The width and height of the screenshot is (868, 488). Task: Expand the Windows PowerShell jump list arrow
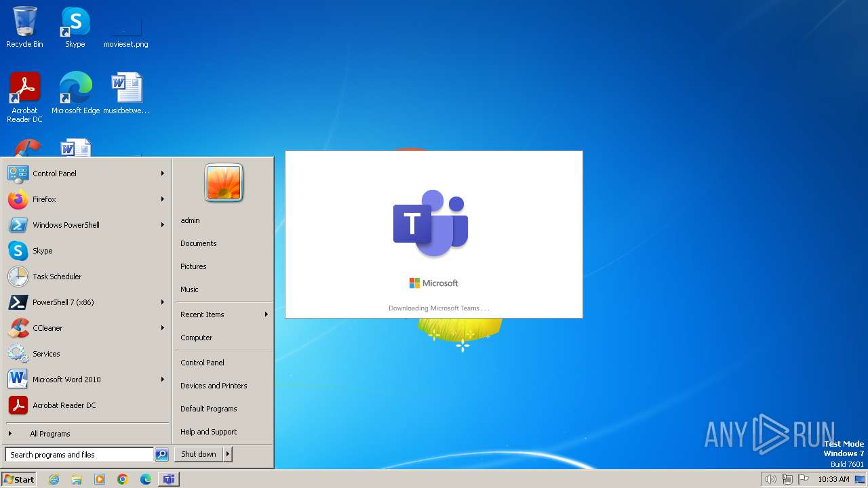[163, 225]
